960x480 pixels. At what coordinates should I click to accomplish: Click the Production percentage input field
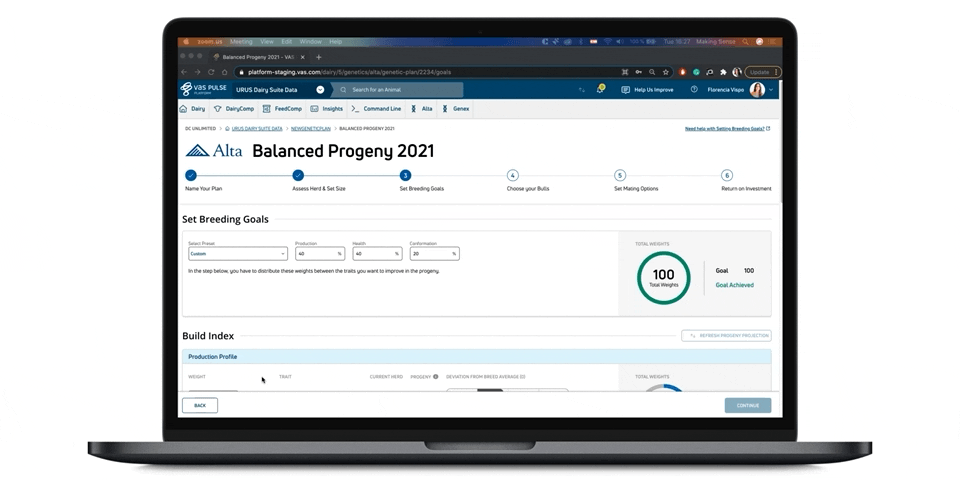(x=319, y=254)
